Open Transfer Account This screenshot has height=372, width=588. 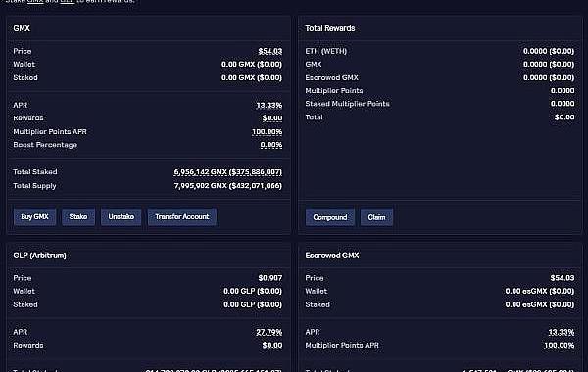(x=182, y=217)
